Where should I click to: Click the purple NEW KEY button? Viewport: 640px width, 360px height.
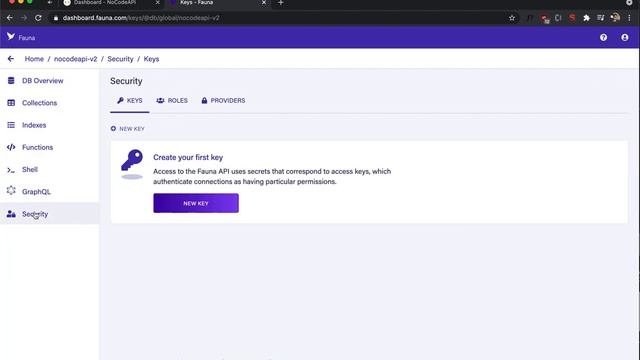tap(196, 203)
